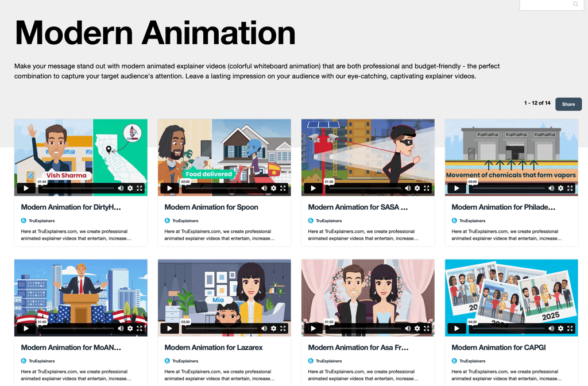Viewport: 588px width, 386px height.
Task: Open title link Modern Animation for SASA ...
Action: (358, 207)
